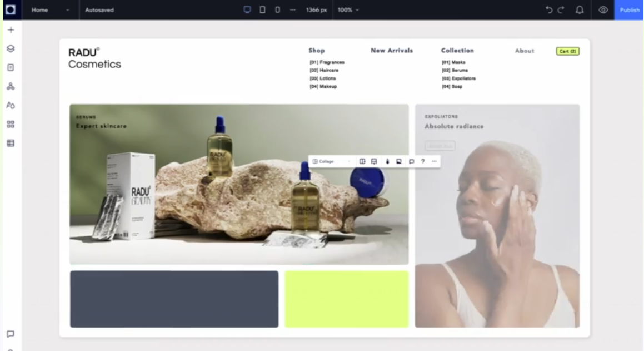Viewport: 644px width, 351px height.
Task: Select the About navigation menu item
Action: [x=523, y=51]
